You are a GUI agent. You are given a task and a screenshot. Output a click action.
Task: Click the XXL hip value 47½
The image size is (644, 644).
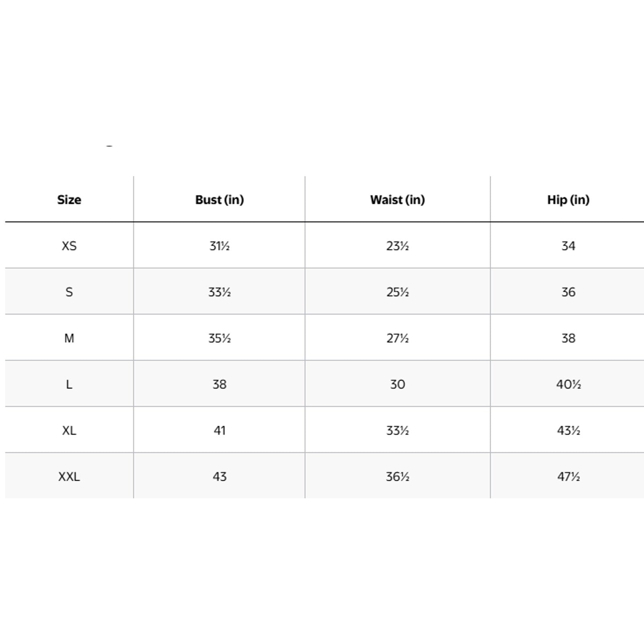[568, 477]
